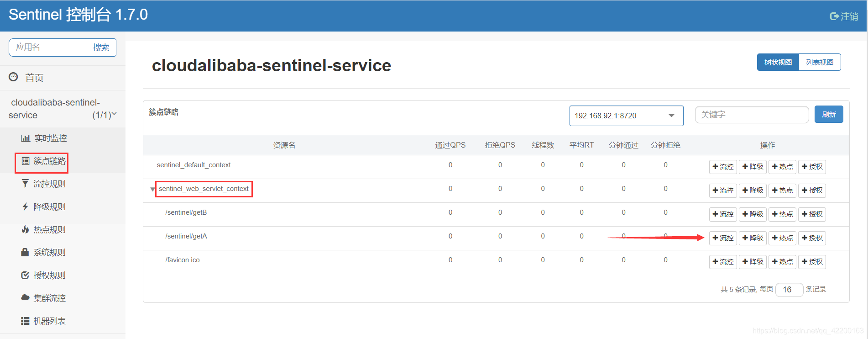Click the flame icon for 热点规则

25,229
